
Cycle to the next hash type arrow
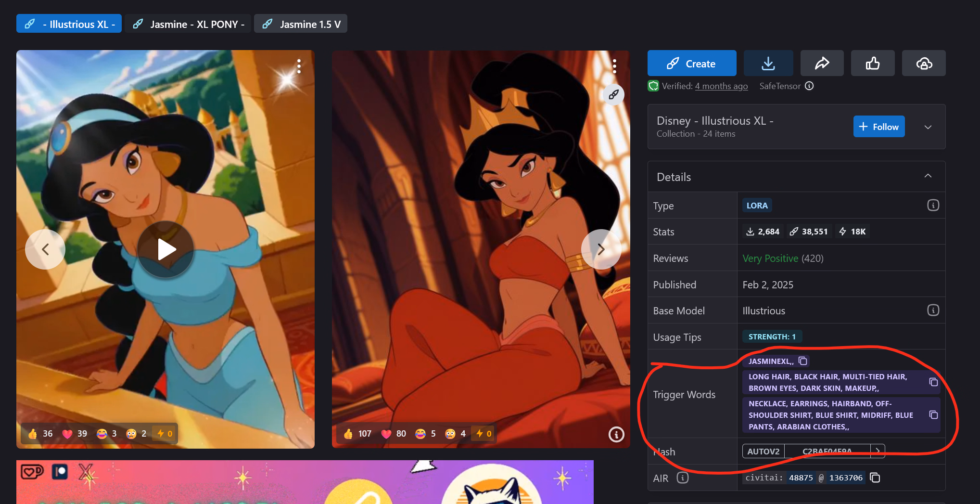[878, 451]
